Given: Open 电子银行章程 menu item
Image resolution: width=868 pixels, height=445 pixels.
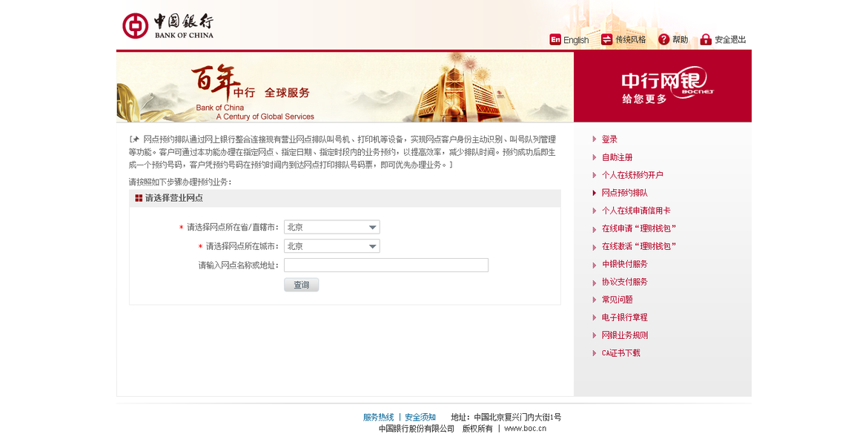Looking at the screenshot, I should click(x=624, y=317).
